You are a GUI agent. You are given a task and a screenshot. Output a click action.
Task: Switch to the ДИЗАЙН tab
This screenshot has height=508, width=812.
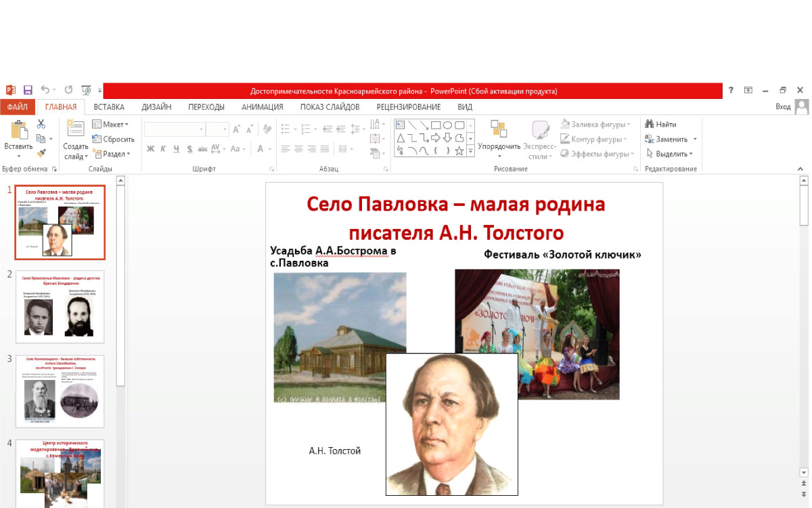click(x=156, y=107)
